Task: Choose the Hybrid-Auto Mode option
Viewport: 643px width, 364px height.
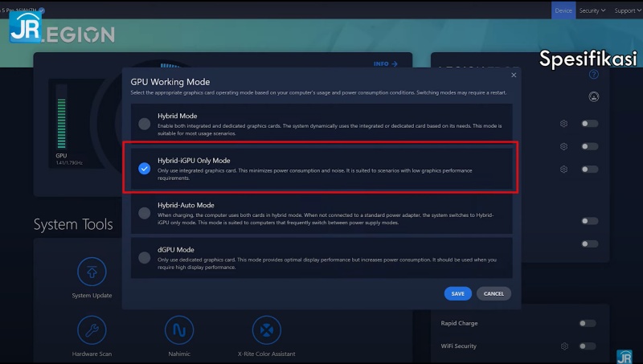Action: click(145, 213)
